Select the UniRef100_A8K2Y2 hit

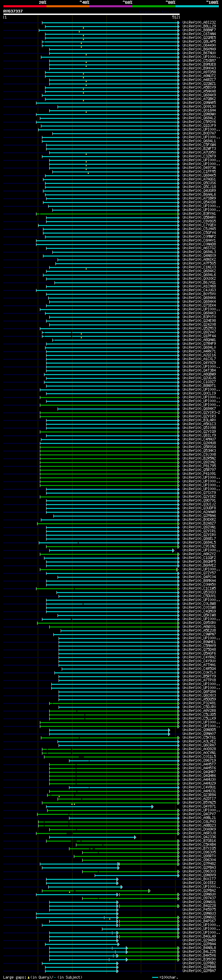tap(199, 554)
